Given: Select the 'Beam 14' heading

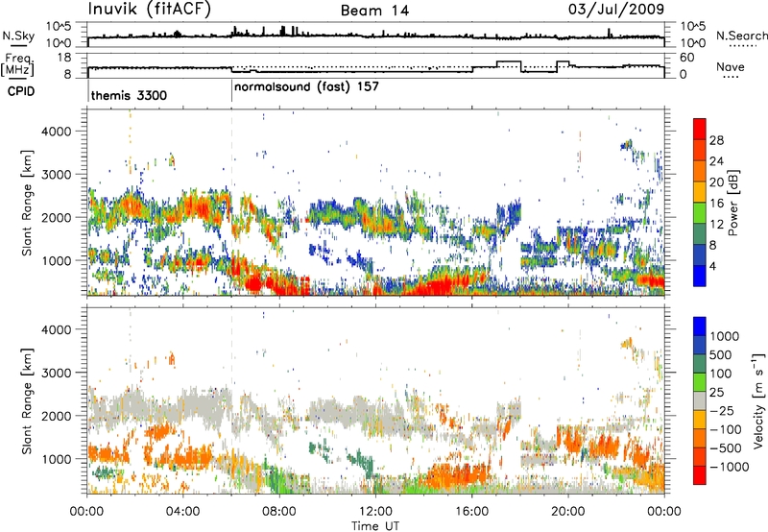Looking at the screenshot, I should click(x=374, y=11).
